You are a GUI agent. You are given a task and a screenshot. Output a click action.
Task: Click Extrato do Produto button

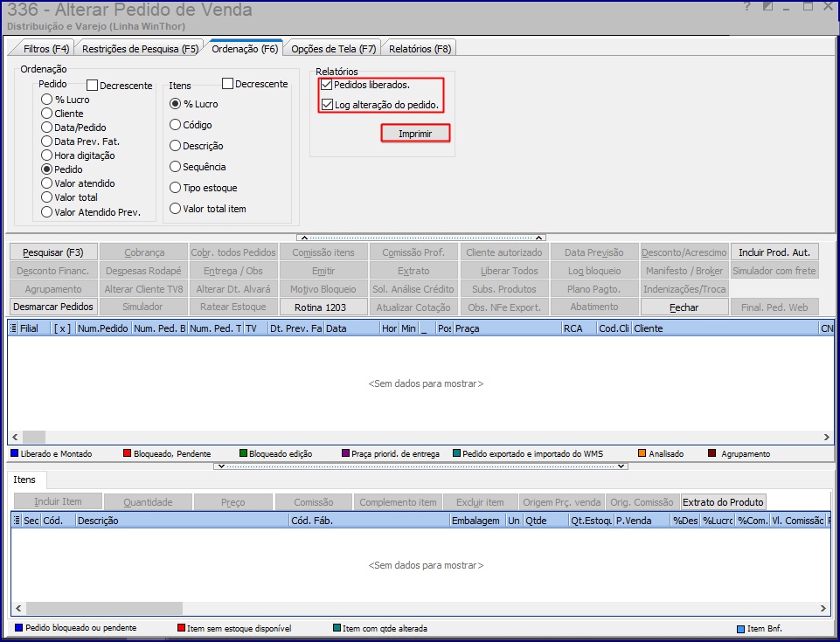[x=723, y=502]
